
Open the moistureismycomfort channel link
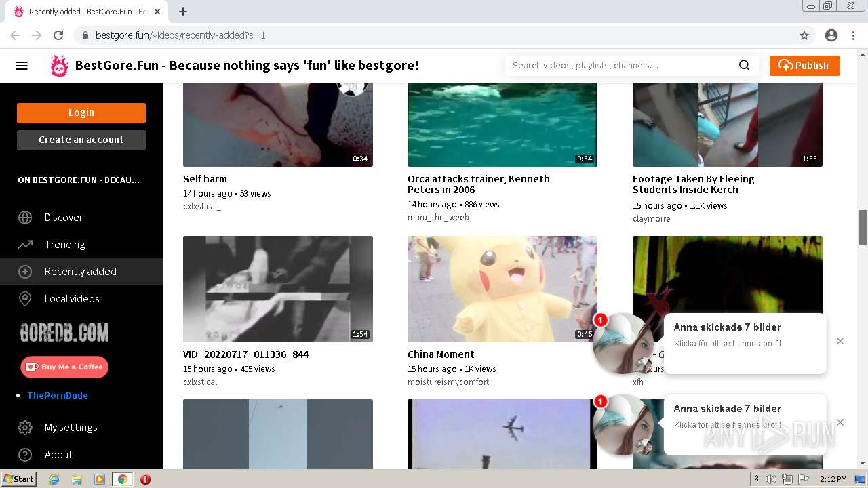(x=448, y=382)
